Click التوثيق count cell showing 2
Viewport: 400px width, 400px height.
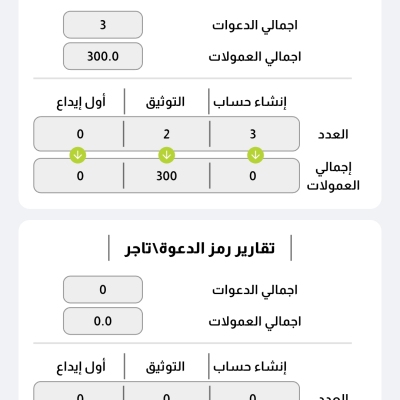coord(166,134)
